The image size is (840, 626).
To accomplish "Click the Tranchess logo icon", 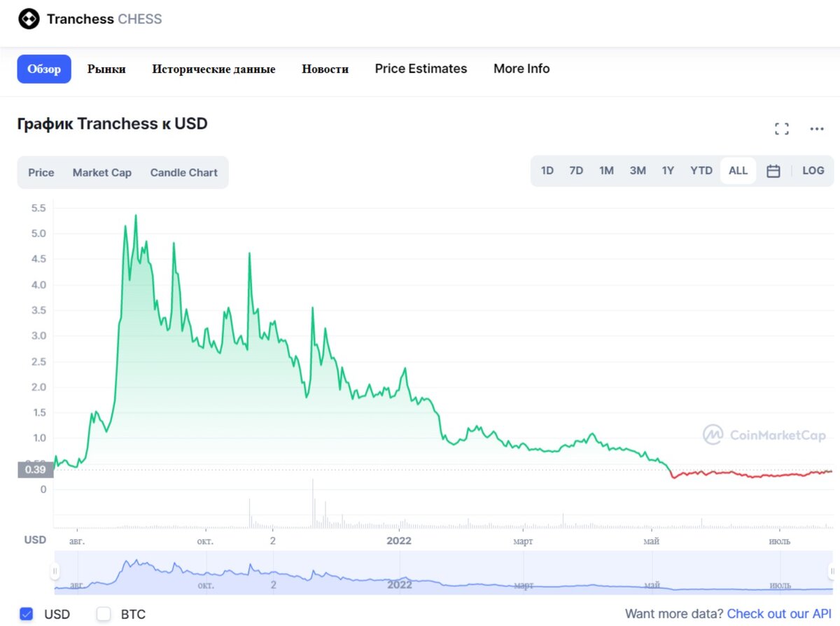I will (29, 19).
